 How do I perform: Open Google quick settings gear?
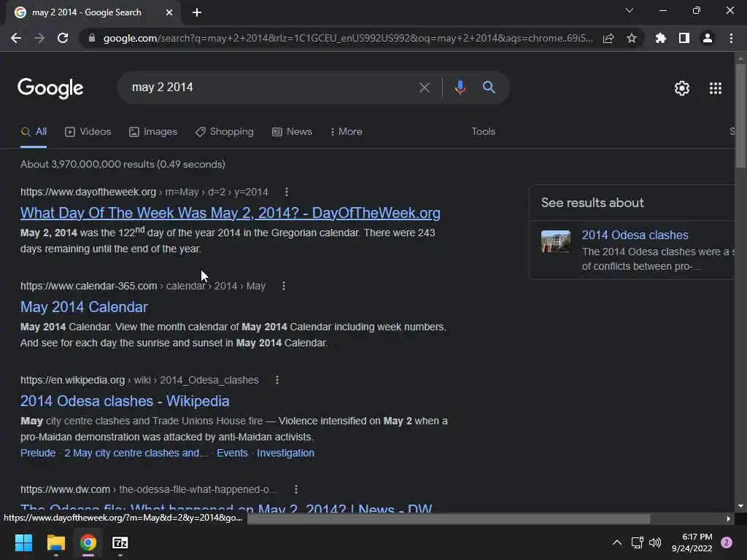click(x=682, y=88)
